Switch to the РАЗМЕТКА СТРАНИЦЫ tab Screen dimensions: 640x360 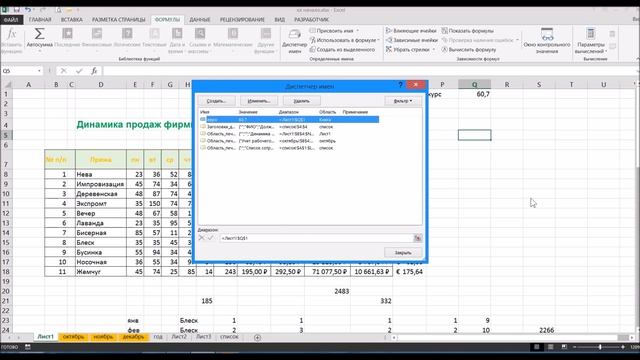click(x=118, y=20)
